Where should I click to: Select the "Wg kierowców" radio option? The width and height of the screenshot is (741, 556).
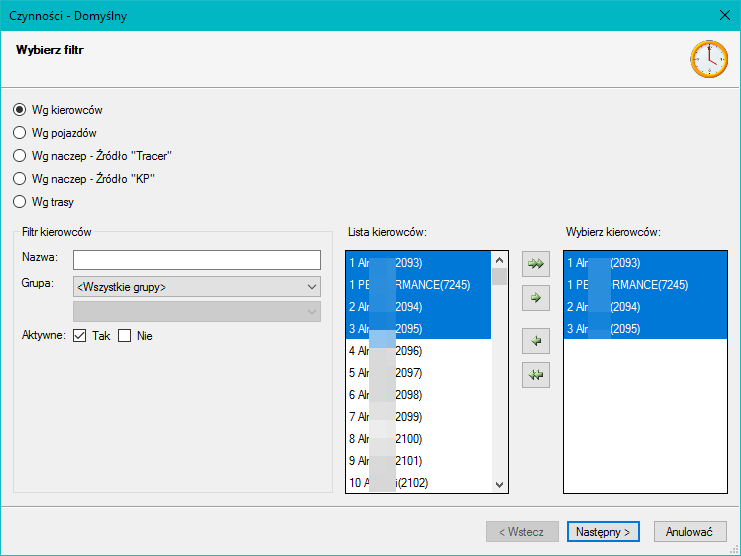coord(20,110)
